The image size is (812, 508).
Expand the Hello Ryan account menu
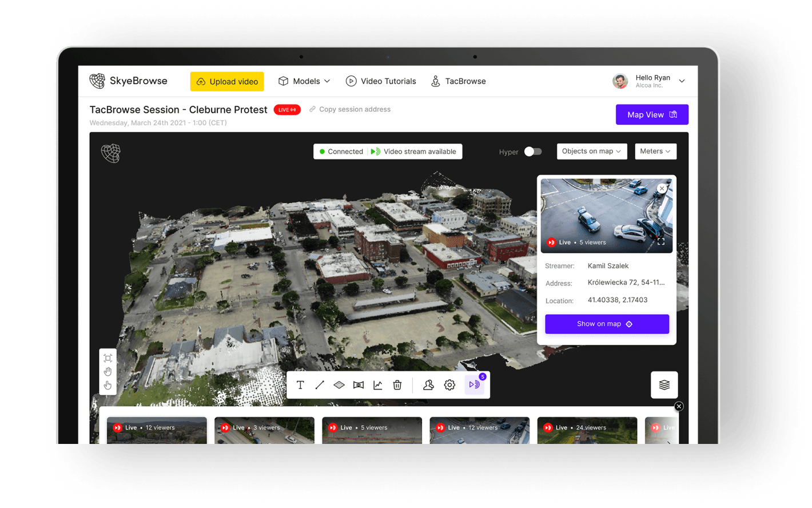[x=682, y=81]
